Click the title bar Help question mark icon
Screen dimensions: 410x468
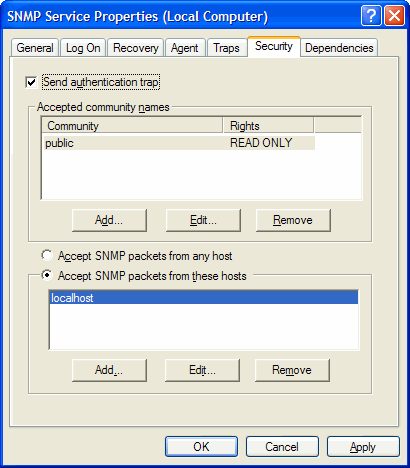pyautogui.click(x=371, y=16)
